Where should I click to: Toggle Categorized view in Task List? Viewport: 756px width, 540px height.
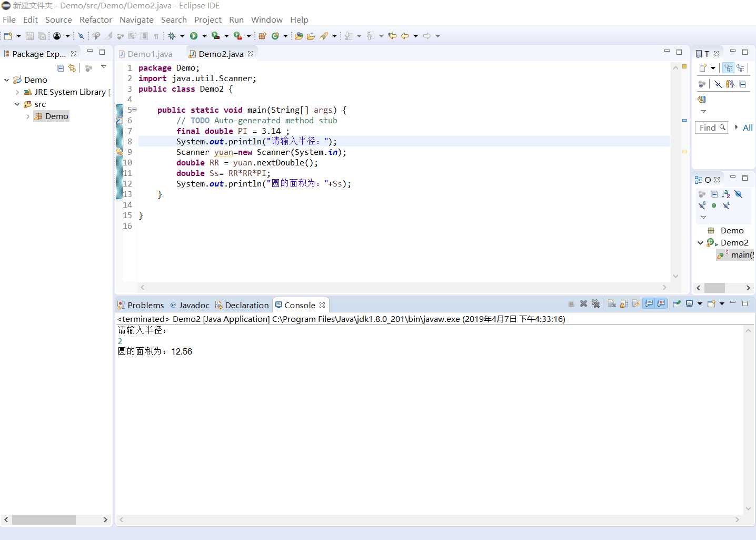click(728, 68)
